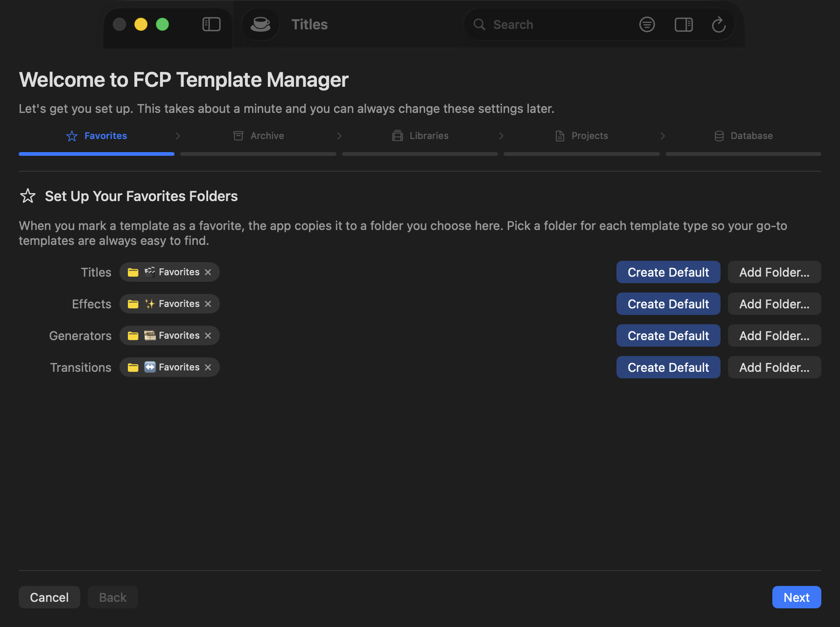The width and height of the screenshot is (840, 627).
Task: Click the Next button
Action: pyautogui.click(x=796, y=597)
